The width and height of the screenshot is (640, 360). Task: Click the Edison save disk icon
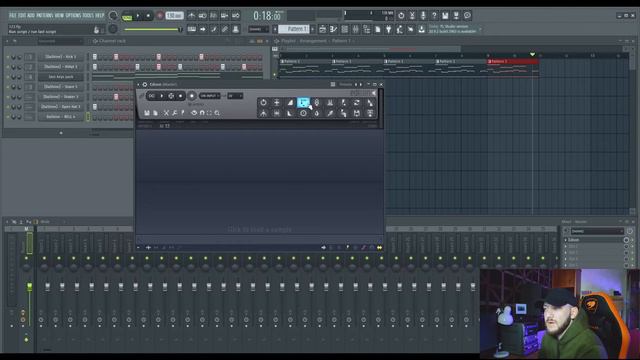(x=147, y=113)
